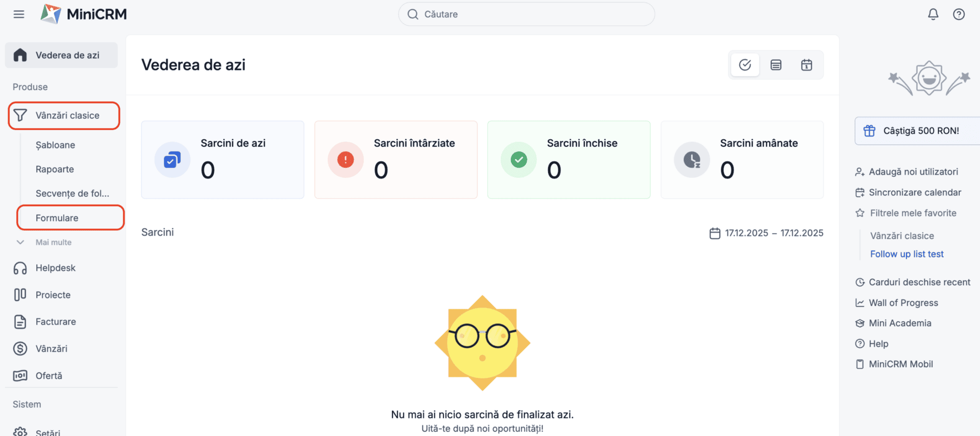Click the MiniCRM logo
This screenshot has width=980, height=436.
[84, 14]
